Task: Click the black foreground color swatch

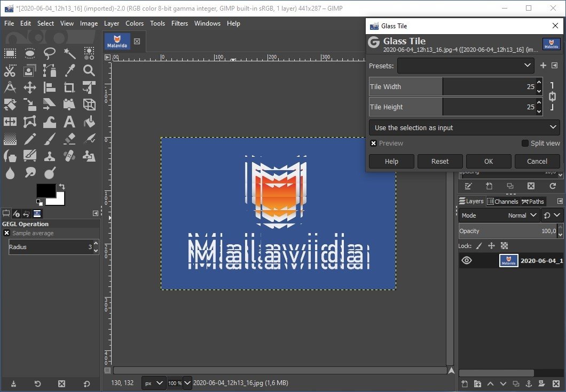Action: [46, 190]
